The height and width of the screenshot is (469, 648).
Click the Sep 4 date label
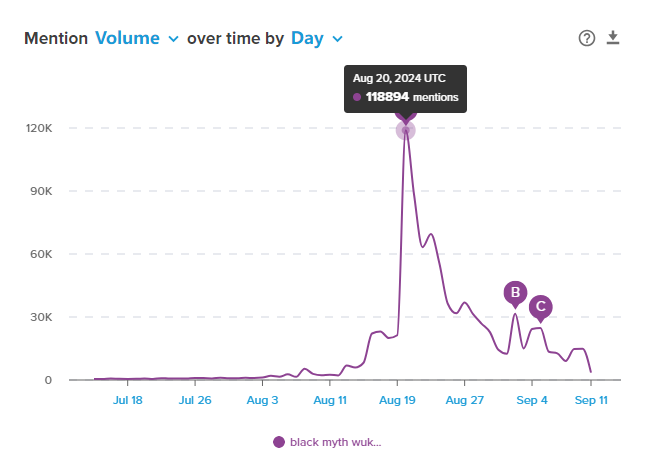point(532,401)
